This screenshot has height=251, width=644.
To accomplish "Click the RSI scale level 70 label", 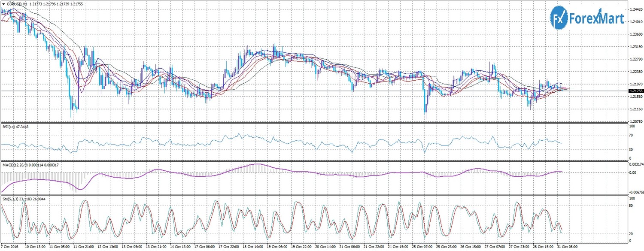I will coord(632,136).
